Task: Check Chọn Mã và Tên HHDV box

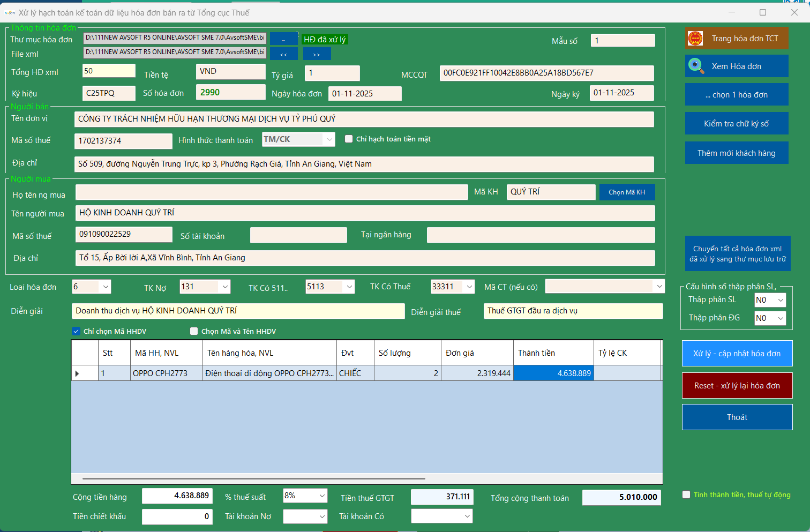Action: (194, 332)
